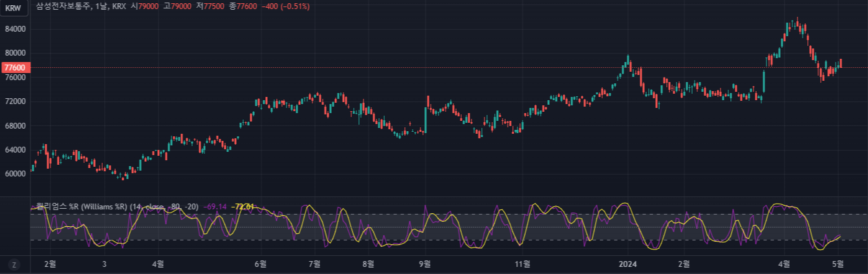Click the Z timezone button

14,264
